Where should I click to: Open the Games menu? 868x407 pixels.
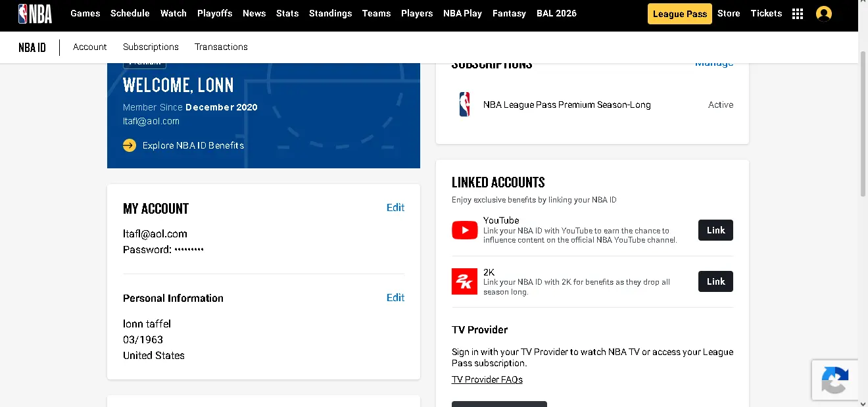click(x=85, y=13)
